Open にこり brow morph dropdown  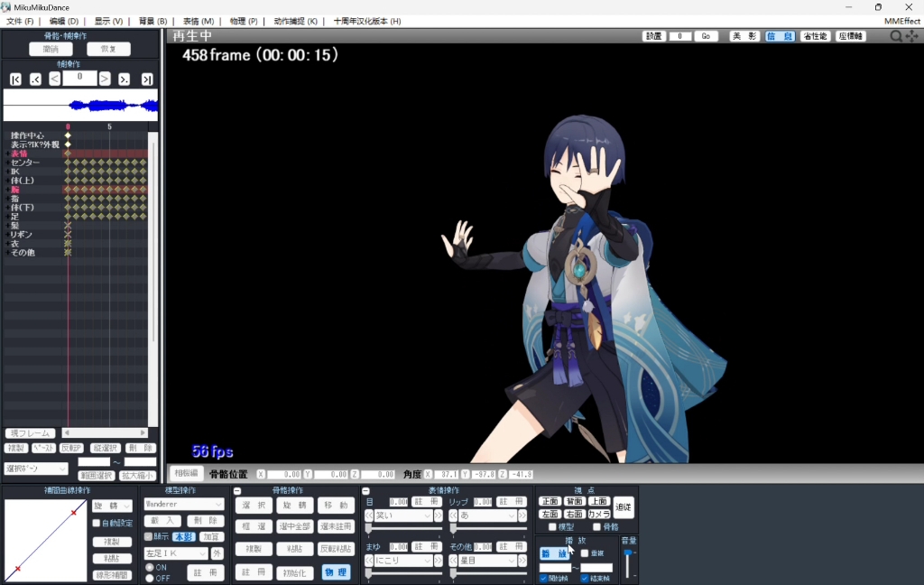[403, 561]
